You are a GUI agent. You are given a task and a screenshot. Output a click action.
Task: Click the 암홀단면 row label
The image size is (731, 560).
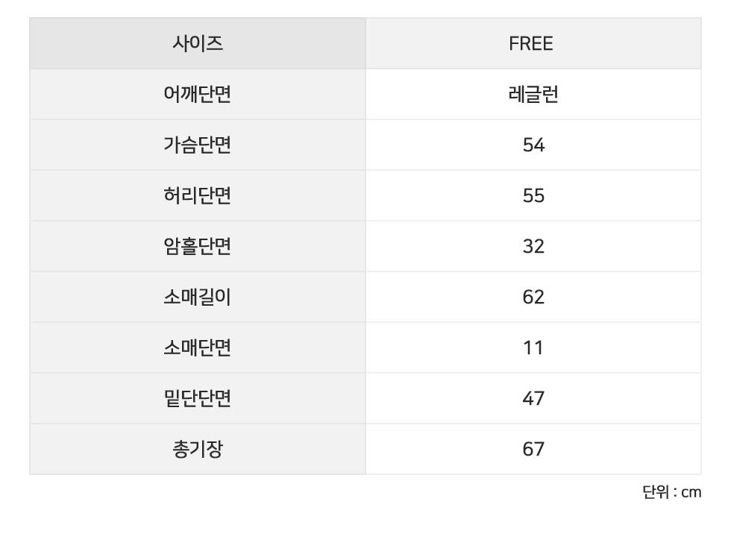(197, 246)
